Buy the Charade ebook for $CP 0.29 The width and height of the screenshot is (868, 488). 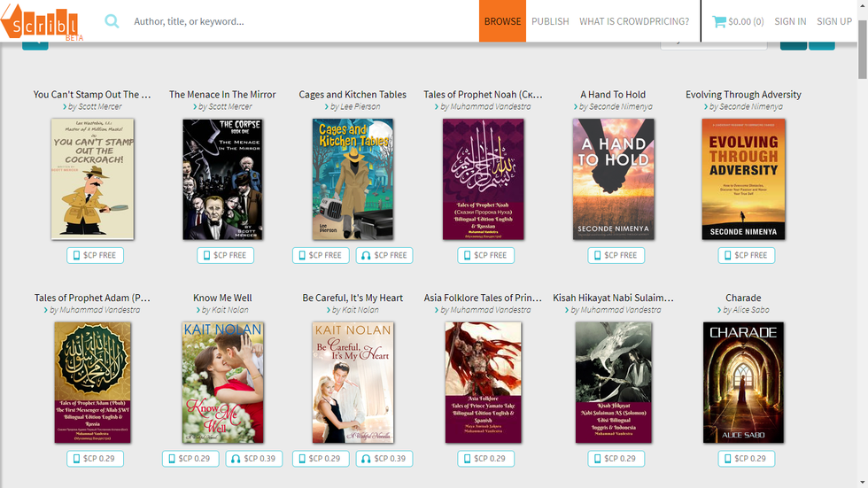[746, 459]
